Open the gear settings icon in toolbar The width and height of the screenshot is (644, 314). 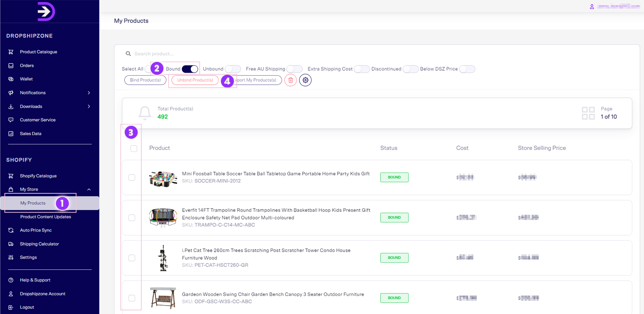click(305, 80)
